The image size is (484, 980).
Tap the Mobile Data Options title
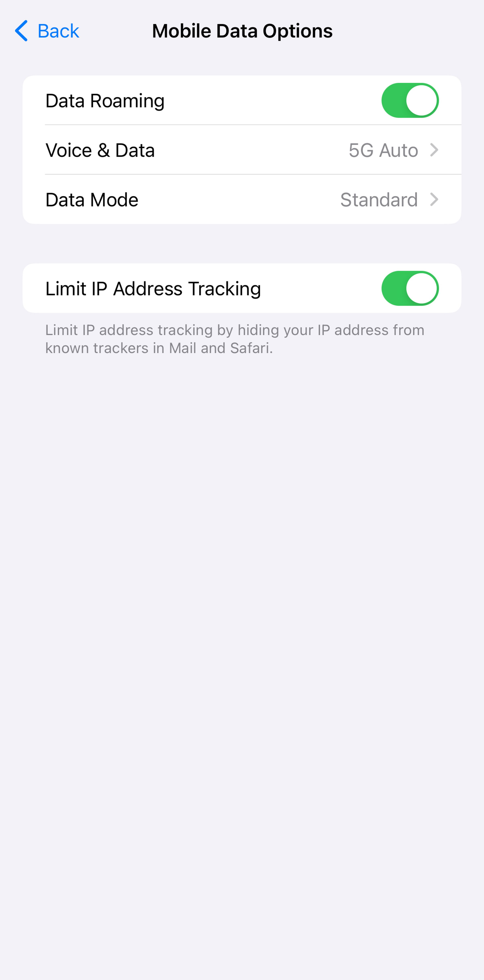coord(242,31)
